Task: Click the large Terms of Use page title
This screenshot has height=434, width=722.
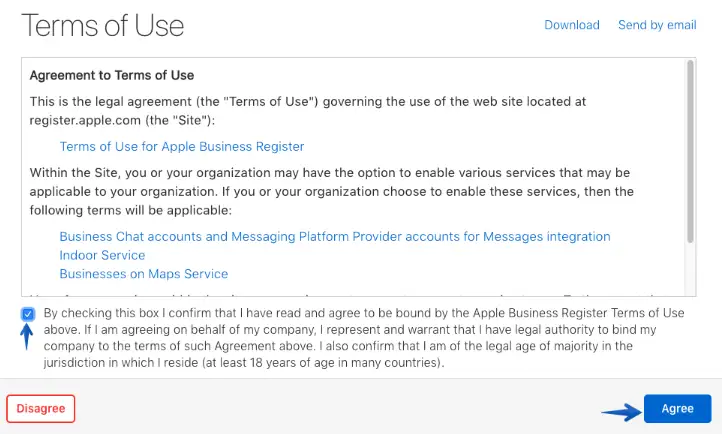Action: 103,25
